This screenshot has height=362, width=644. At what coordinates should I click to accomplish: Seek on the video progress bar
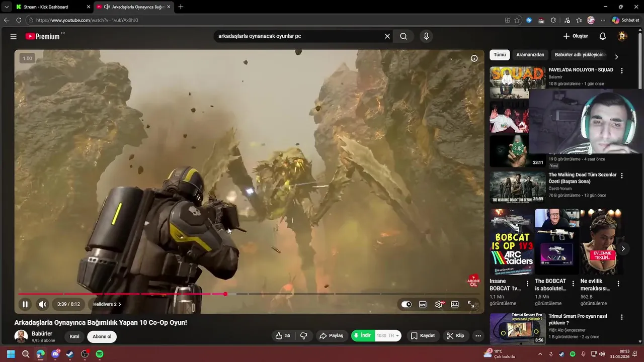249,294
